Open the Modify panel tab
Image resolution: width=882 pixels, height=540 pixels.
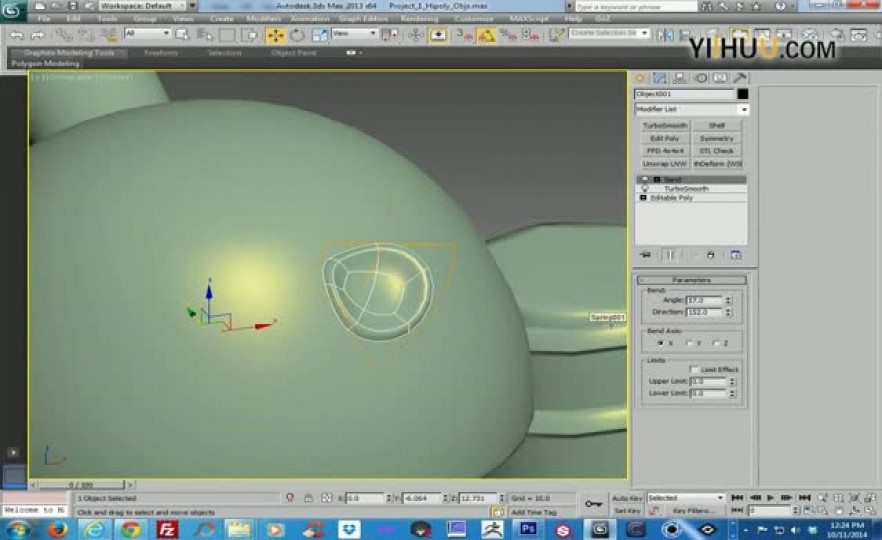(660, 78)
